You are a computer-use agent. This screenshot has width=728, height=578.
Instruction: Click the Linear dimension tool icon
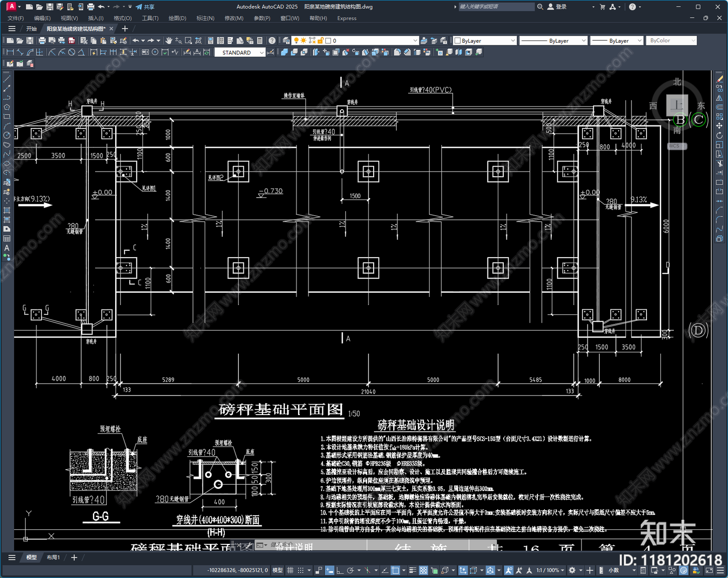(x=10, y=52)
